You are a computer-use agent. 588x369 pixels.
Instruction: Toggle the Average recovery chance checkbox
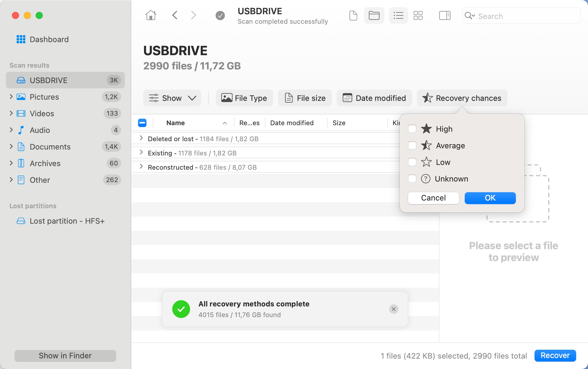[x=412, y=145]
